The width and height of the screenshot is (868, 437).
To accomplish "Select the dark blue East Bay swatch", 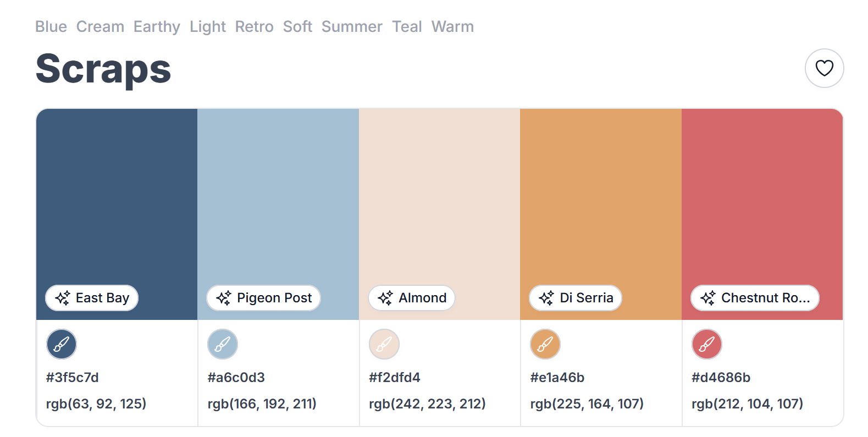I will click(117, 192).
